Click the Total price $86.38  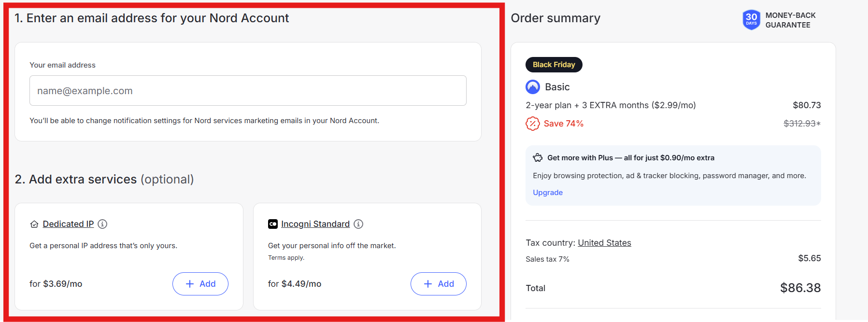pyautogui.click(x=800, y=288)
